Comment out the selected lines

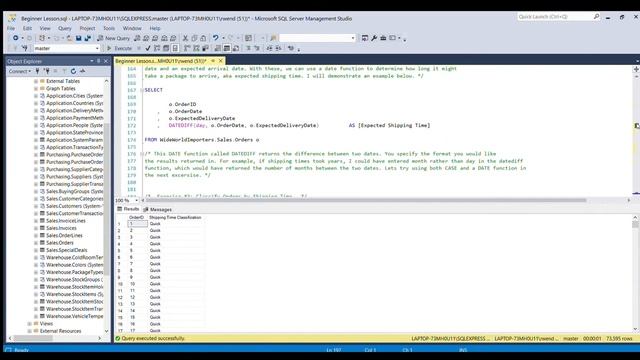pos(248,48)
